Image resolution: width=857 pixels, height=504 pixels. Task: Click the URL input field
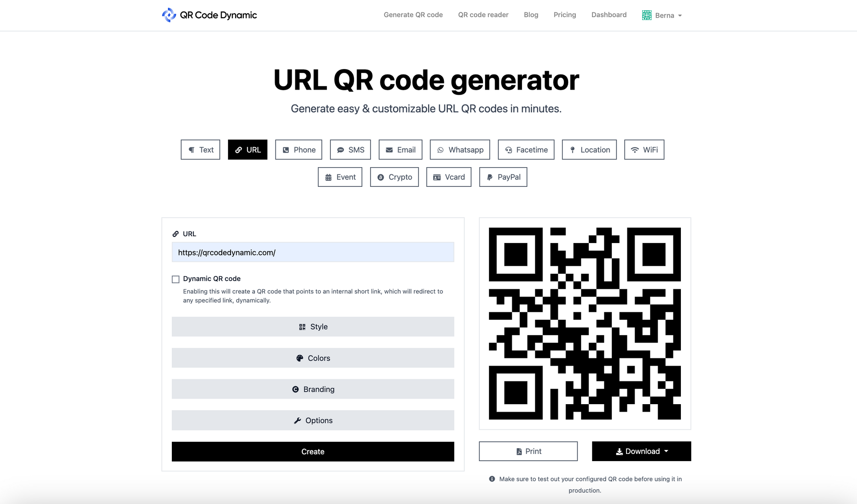pyautogui.click(x=313, y=252)
